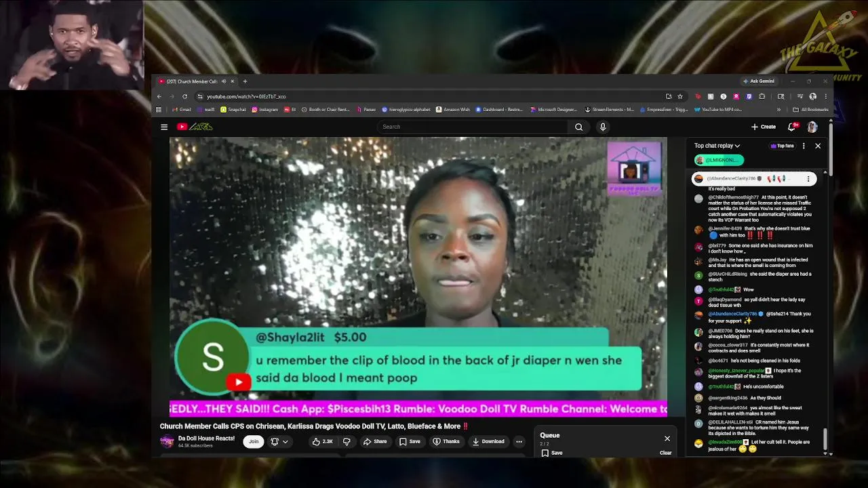Click the @Truthful42 Wow chat message
Image resolution: width=868 pixels, height=488 pixels.
pyautogui.click(x=731, y=289)
